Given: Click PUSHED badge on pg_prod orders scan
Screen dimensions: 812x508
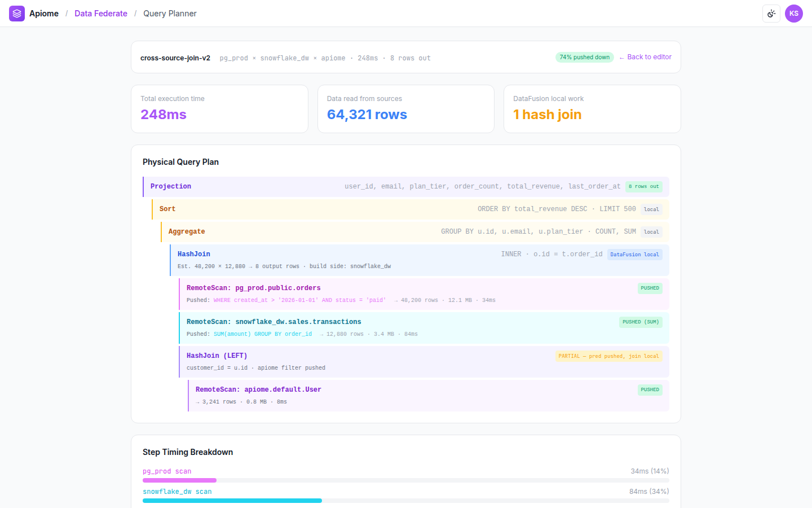Looking at the screenshot, I should (x=650, y=288).
